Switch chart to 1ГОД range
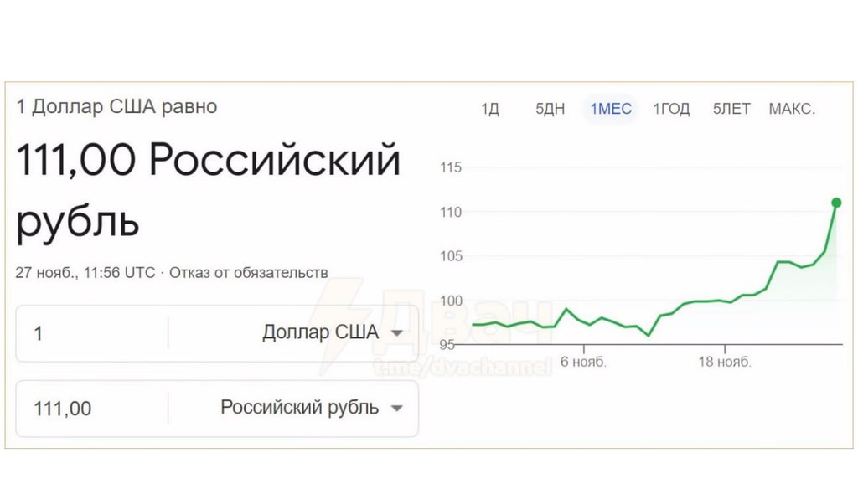 (671, 109)
